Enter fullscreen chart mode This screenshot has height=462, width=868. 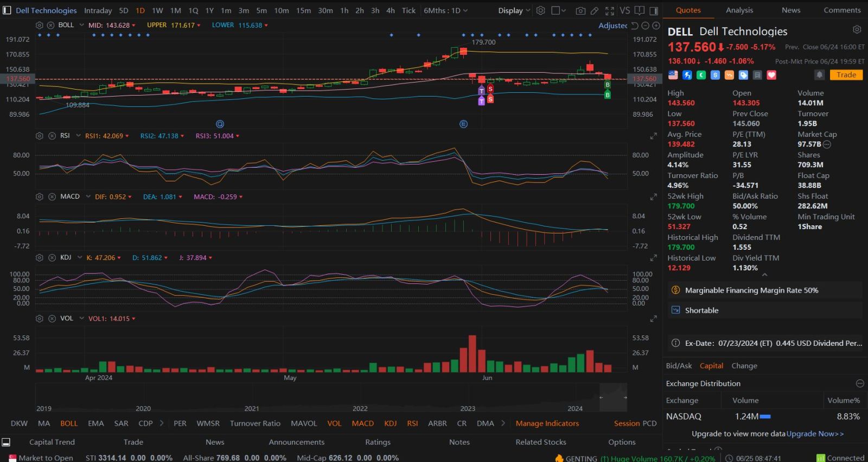[609, 10]
